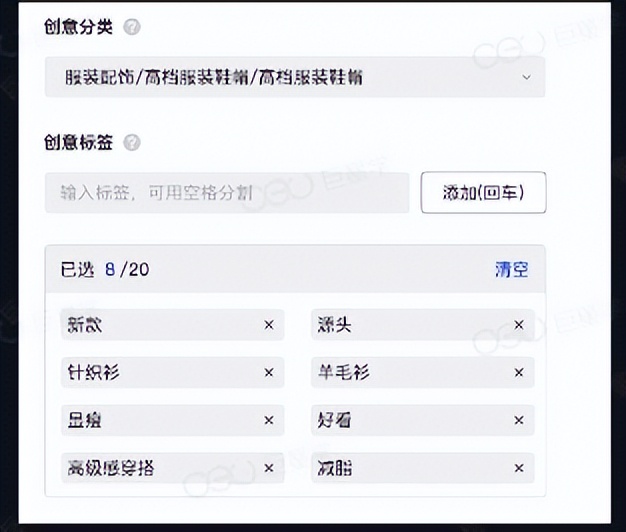Remove the 高级感穿搭 tag

[268, 468]
